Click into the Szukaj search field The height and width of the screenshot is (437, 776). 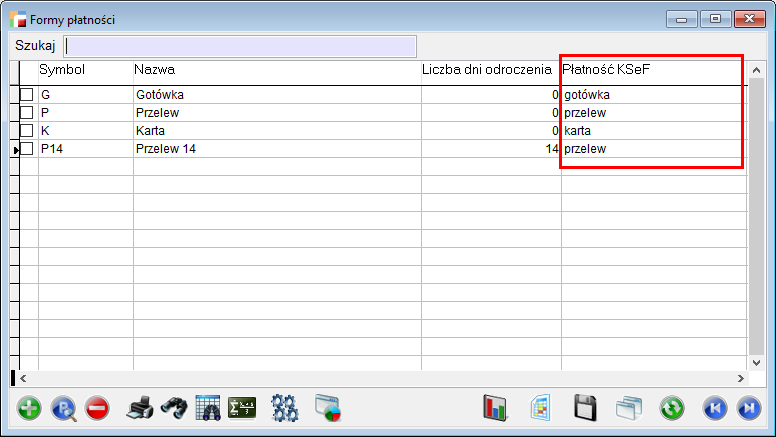coord(240,46)
